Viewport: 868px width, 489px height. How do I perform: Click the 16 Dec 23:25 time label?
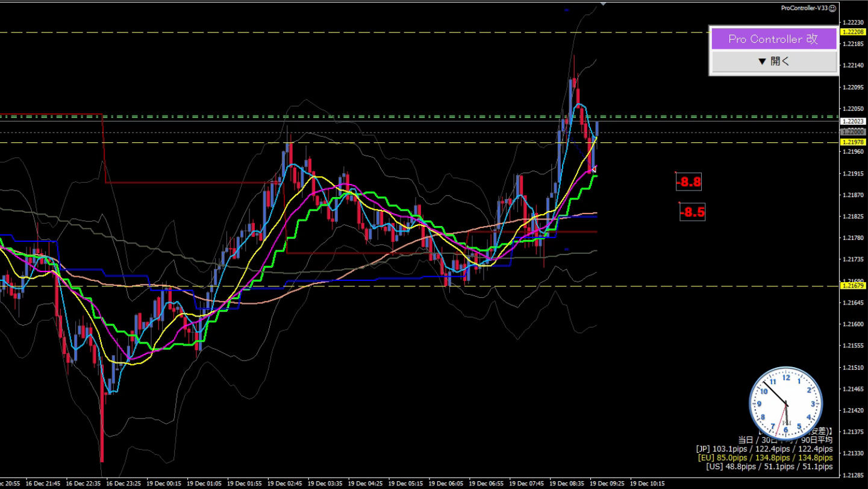tap(123, 484)
